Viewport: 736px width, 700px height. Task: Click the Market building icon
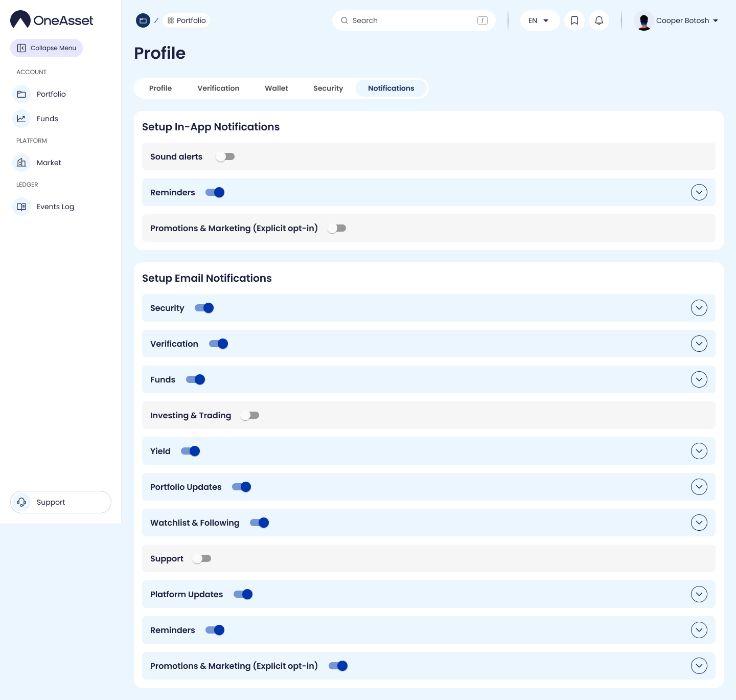click(x=21, y=163)
